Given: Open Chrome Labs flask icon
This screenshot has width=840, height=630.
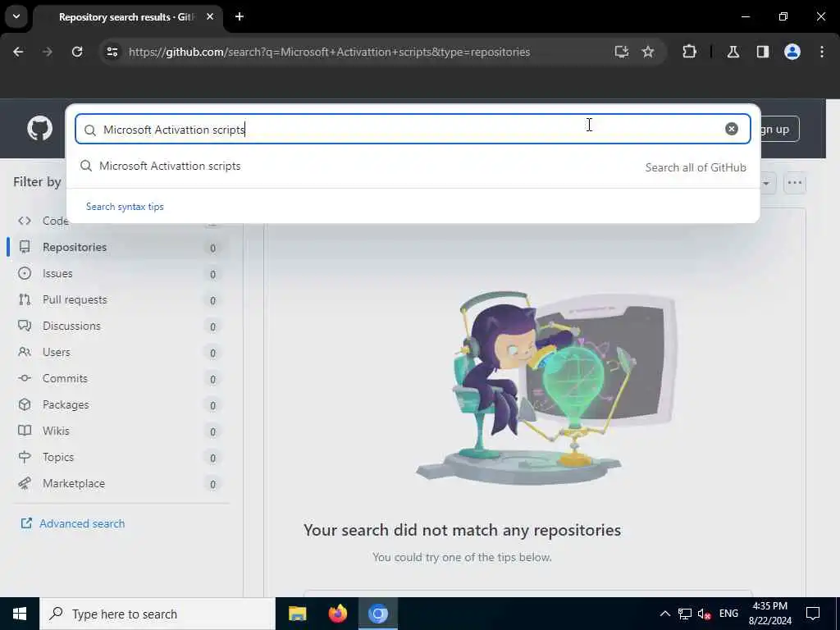Looking at the screenshot, I should click(733, 52).
